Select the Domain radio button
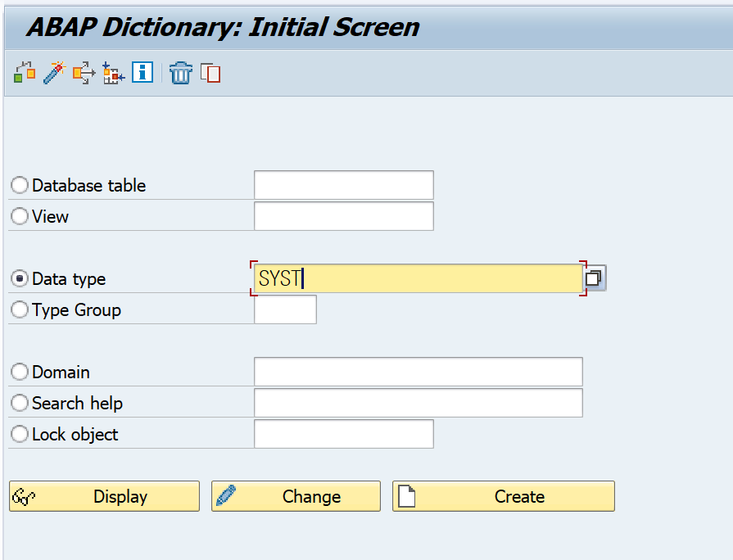The height and width of the screenshot is (560, 733). click(20, 372)
